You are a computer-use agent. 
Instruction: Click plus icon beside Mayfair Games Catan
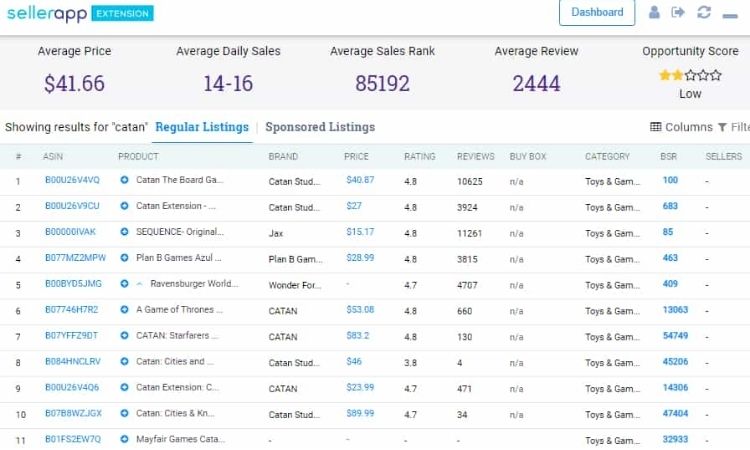click(124, 439)
